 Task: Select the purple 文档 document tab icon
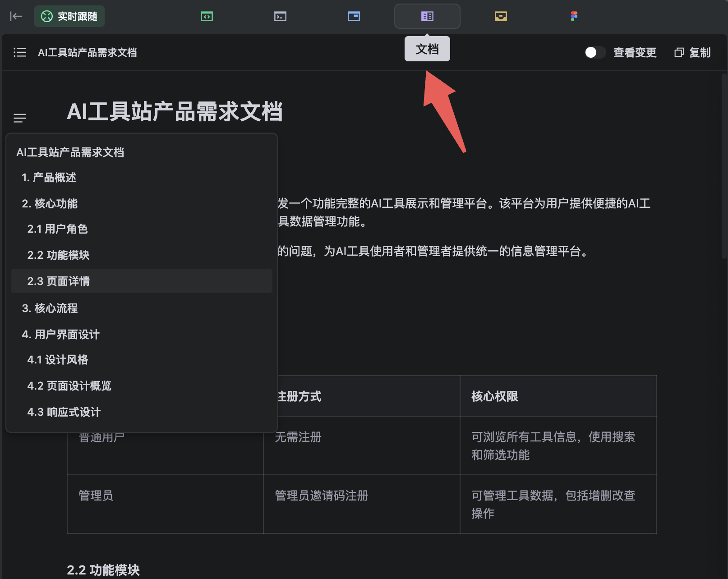(427, 17)
